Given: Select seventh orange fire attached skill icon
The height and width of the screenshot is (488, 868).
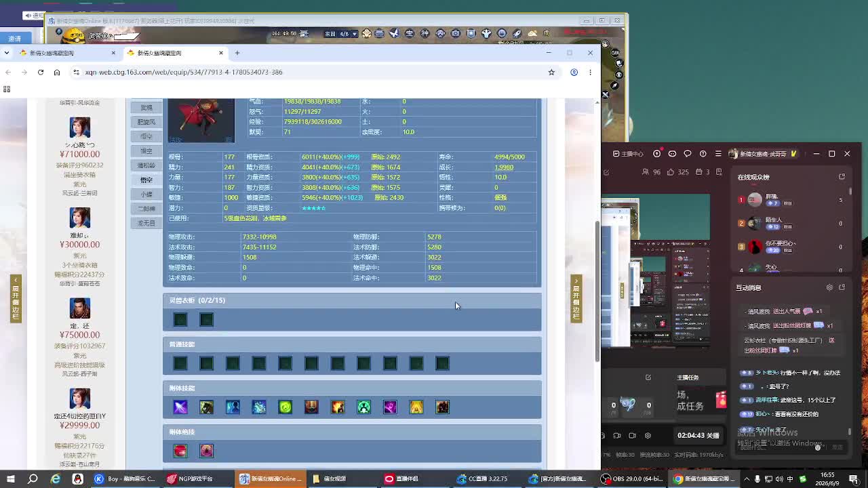Looking at the screenshot, I should tap(338, 407).
